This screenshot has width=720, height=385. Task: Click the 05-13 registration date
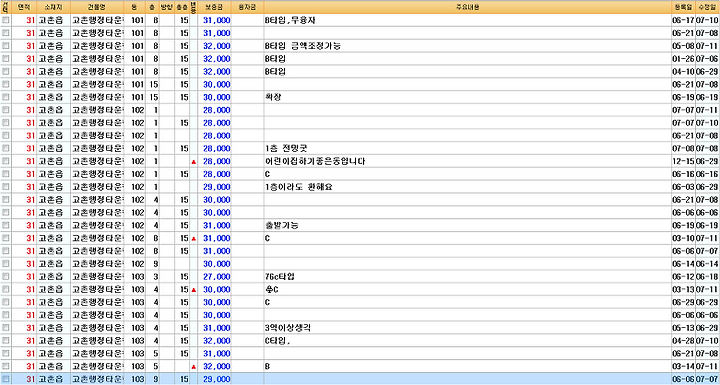click(x=683, y=328)
